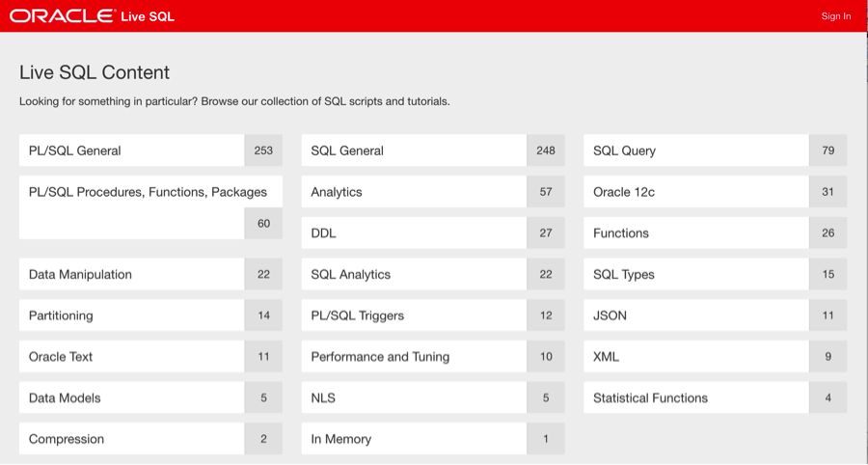Click the JSON count badge 11

(x=827, y=315)
